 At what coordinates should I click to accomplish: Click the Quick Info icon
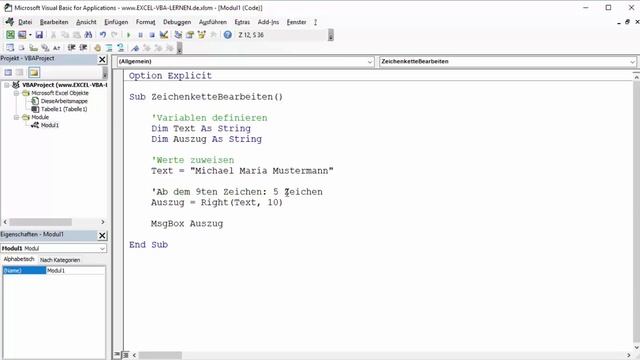point(33,48)
